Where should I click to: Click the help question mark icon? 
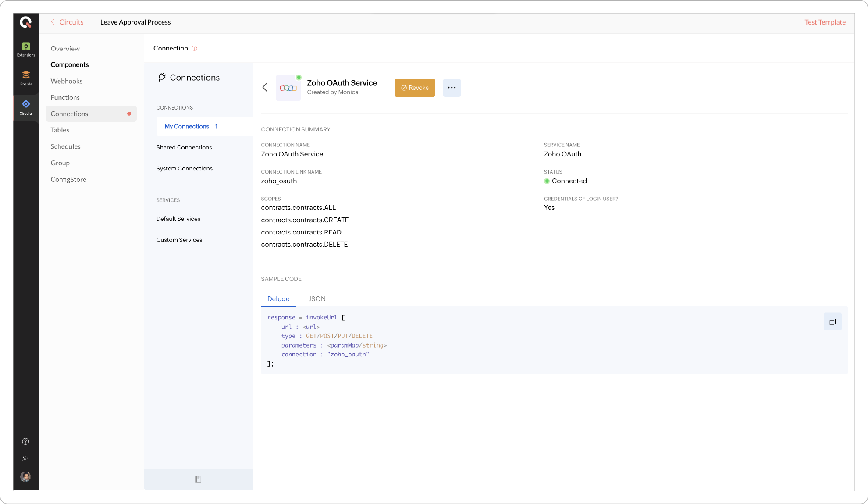(x=26, y=441)
